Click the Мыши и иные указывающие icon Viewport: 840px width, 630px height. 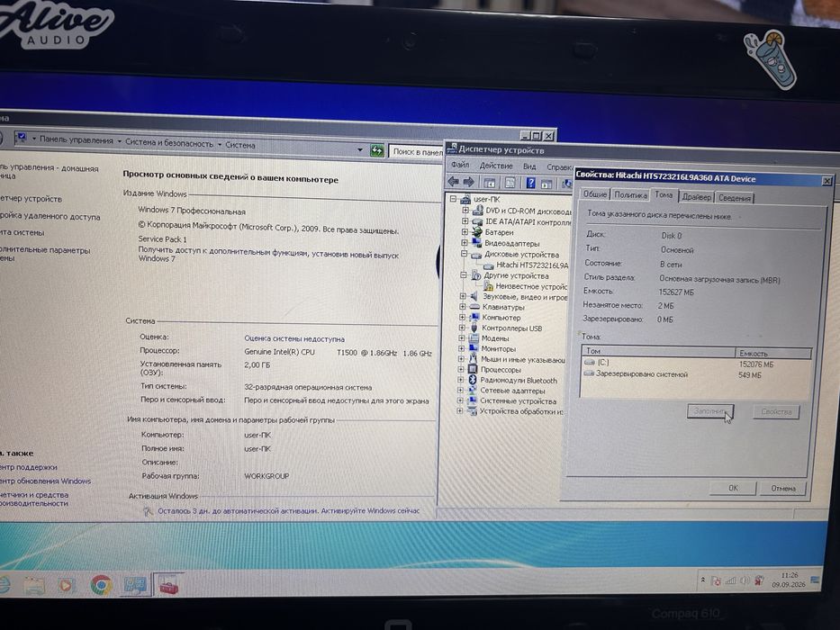tap(473, 359)
